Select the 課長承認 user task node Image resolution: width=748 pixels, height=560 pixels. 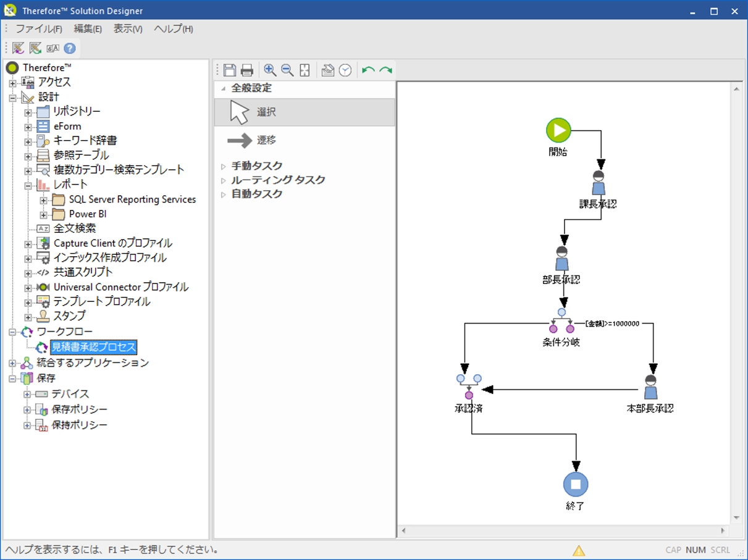coord(598,183)
